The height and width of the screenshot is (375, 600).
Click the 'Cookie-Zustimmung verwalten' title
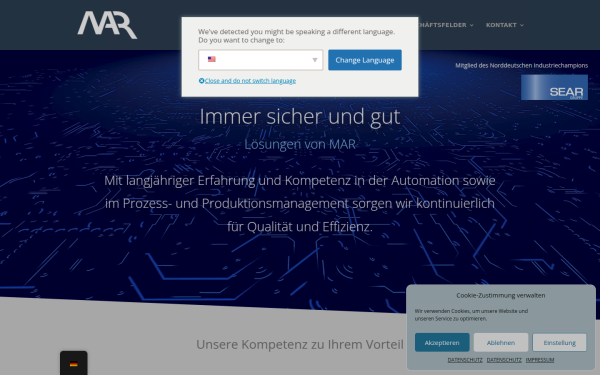point(501,295)
